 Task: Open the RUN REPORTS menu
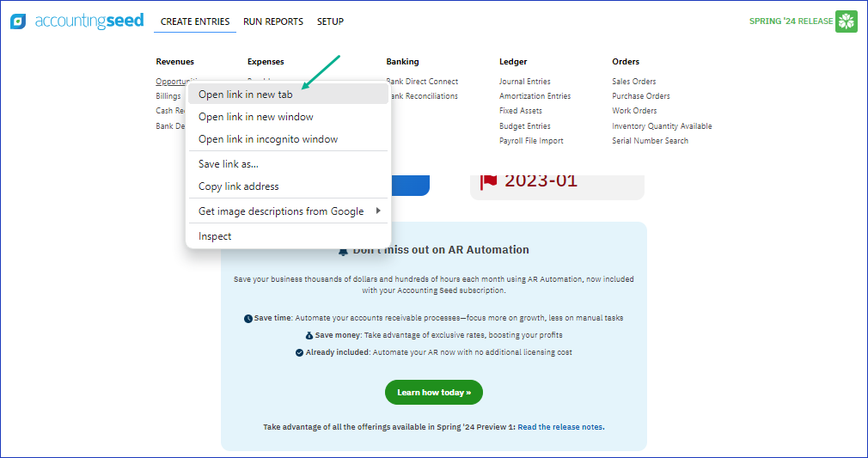[273, 21]
